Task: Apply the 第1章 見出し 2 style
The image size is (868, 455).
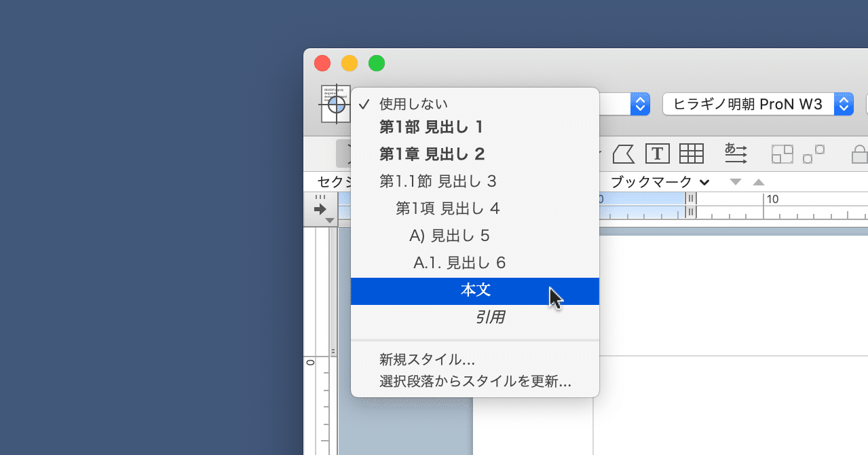Action: point(475,154)
